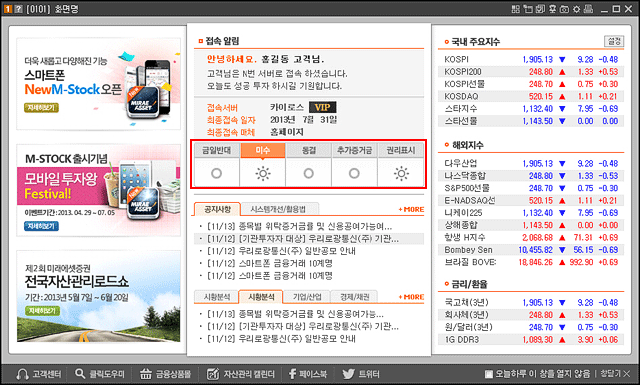Click the Bombey Sen row

[531, 250]
